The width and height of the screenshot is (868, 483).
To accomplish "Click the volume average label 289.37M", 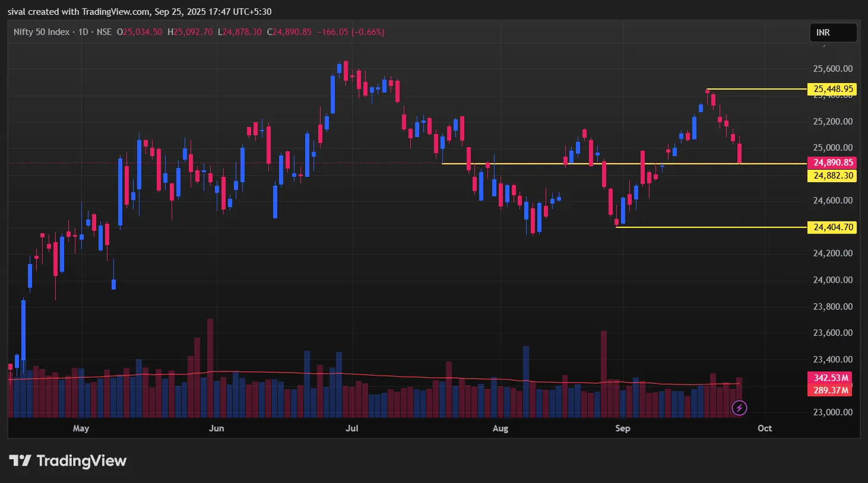I will click(x=829, y=390).
